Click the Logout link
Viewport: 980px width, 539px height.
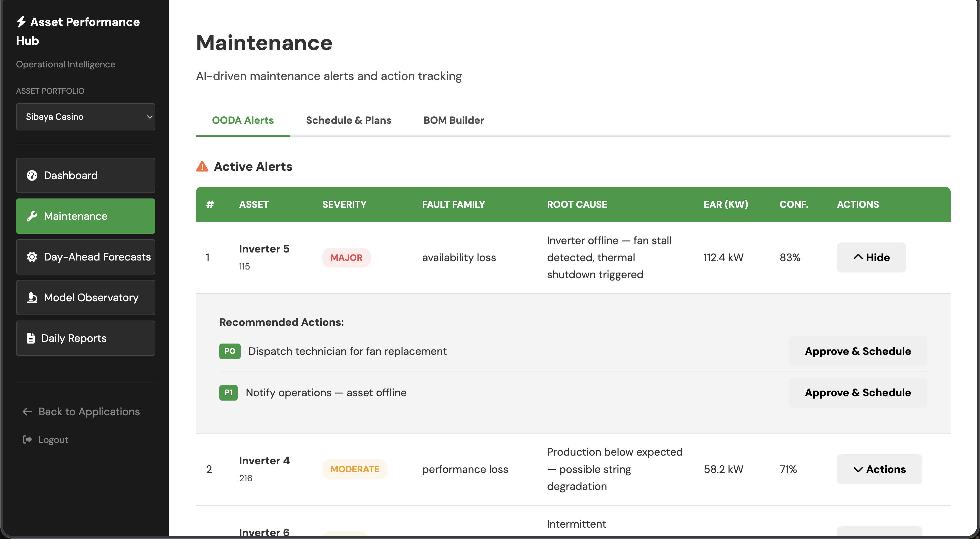coord(46,440)
